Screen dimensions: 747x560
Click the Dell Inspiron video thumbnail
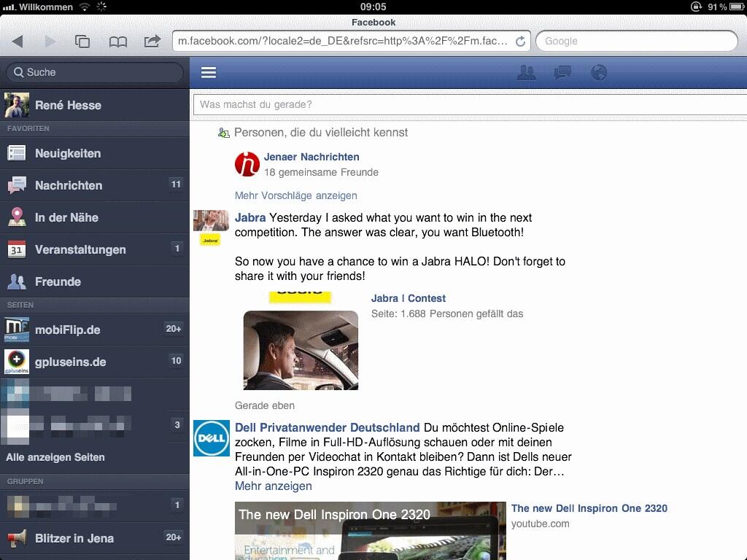370,531
